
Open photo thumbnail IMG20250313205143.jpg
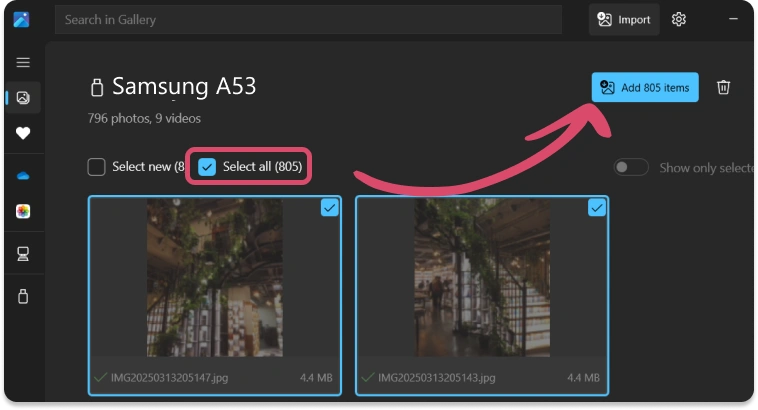coord(482,278)
